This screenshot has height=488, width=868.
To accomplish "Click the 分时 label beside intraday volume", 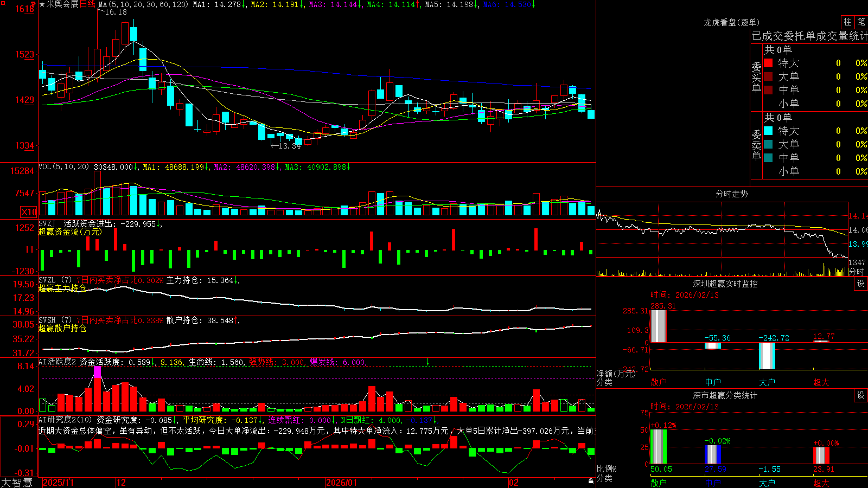I will [857, 272].
